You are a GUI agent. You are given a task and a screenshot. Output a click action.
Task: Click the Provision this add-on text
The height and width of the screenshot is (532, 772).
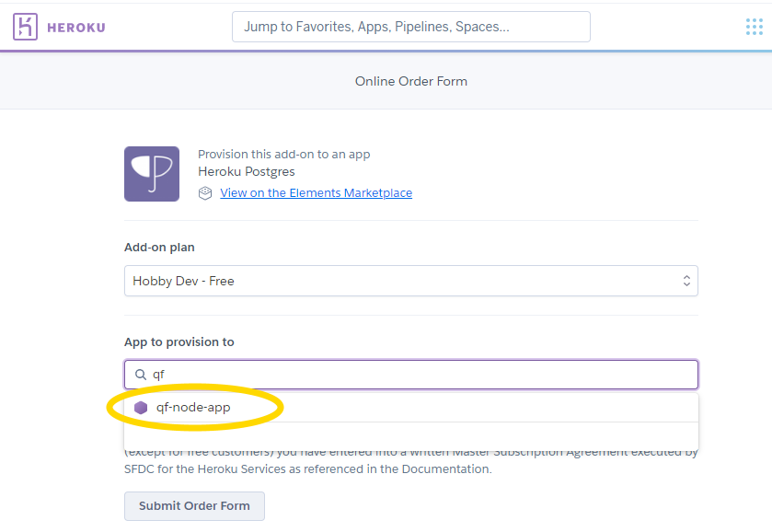pyautogui.click(x=283, y=155)
